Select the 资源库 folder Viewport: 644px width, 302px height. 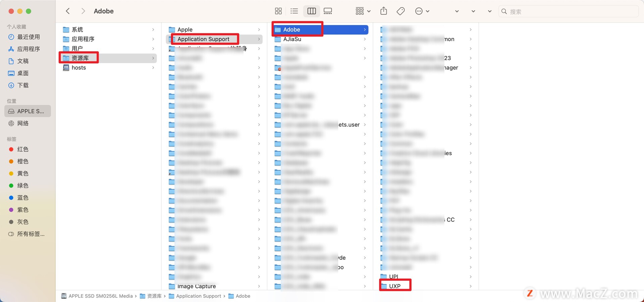109,58
